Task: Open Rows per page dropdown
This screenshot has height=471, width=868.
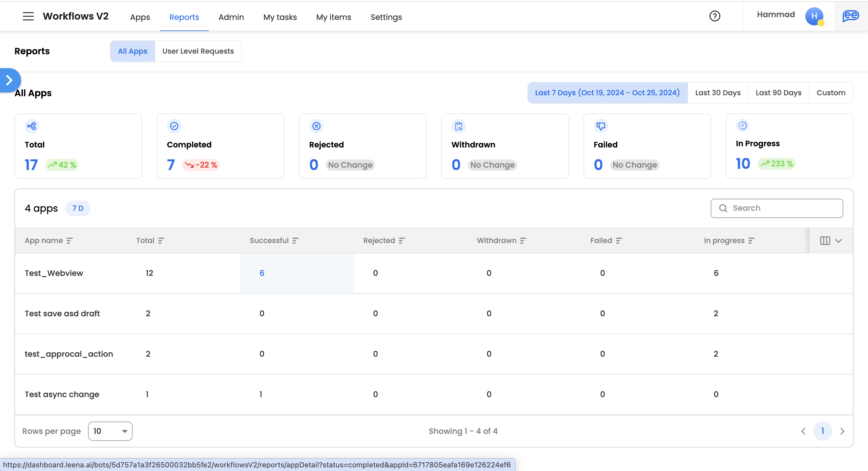Action: click(110, 431)
